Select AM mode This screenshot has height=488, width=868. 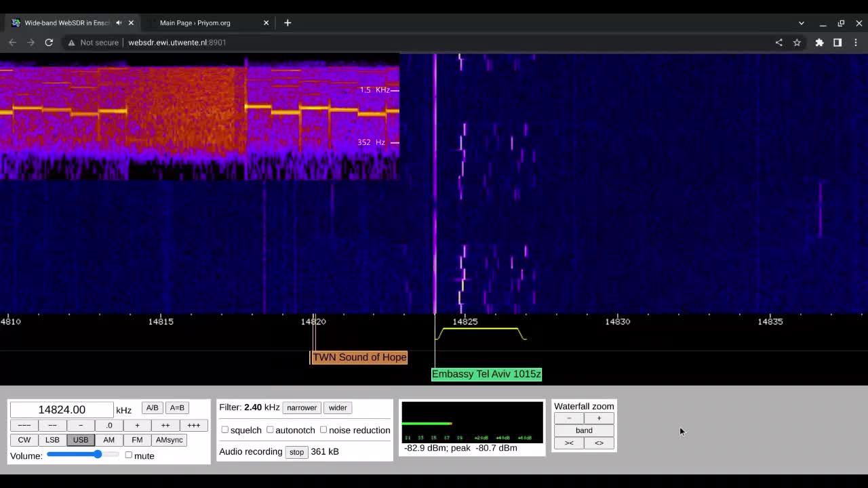tap(108, 440)
